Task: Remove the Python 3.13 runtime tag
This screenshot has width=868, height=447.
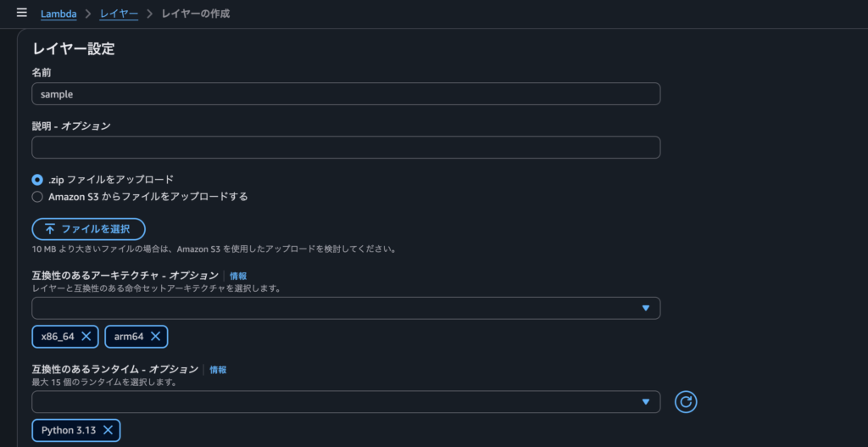Action: pyautogui.click(x=108, y=430)
